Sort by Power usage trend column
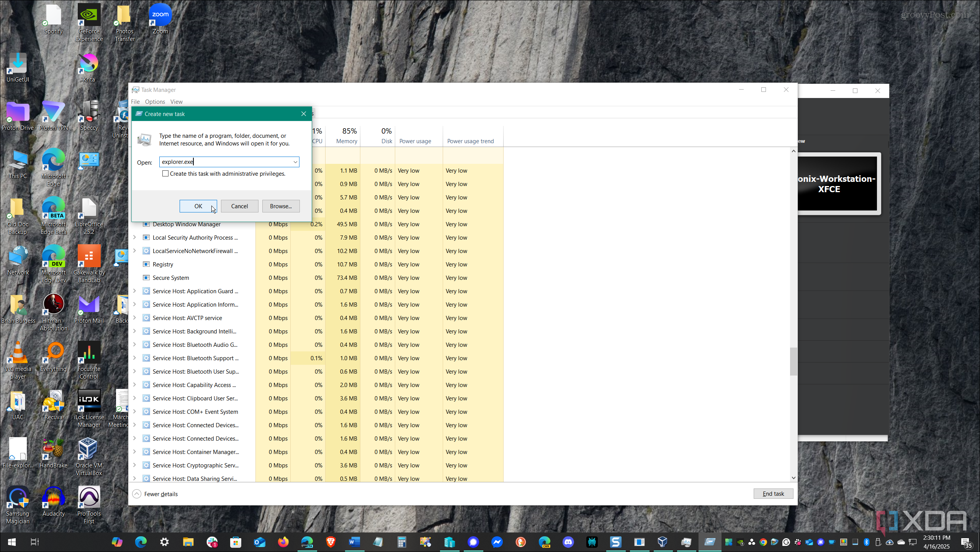 pyautogui.click(x=473, y=136)
